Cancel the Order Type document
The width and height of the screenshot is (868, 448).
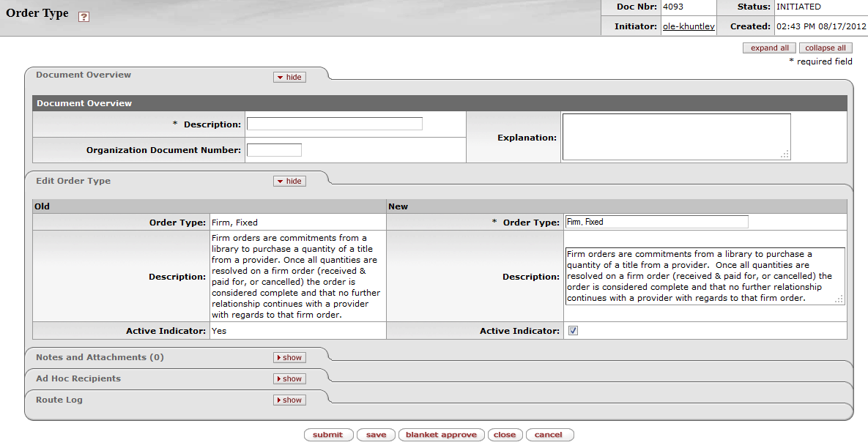coord(549,435)
